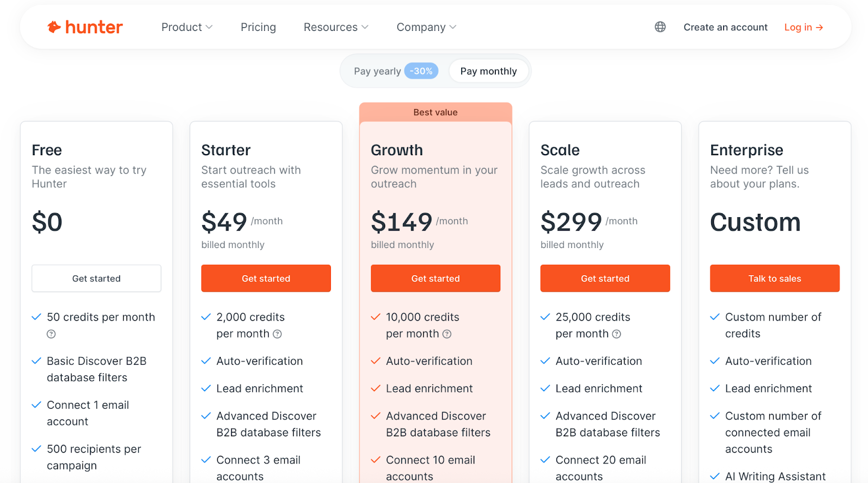The image size is (868, 483).
Task: Click the Hunter logo
Action: point(85,27)
